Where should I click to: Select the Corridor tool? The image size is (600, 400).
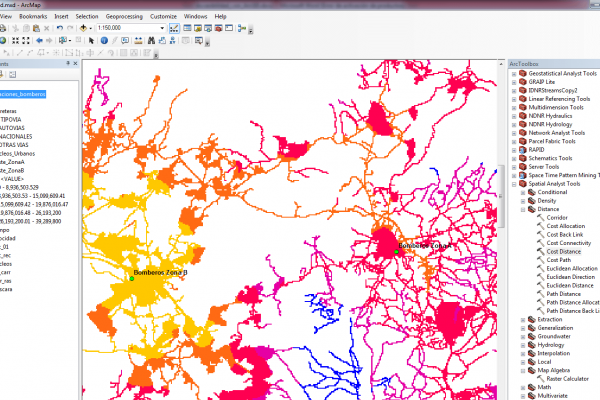(557, 217)
